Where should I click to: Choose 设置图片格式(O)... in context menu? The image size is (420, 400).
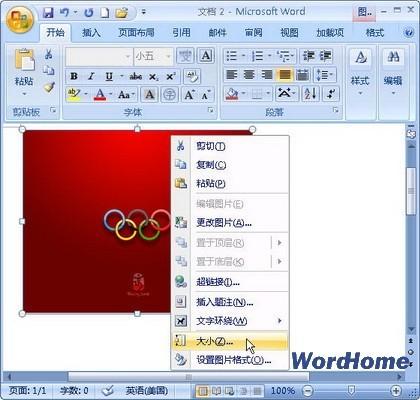tap(230, 360)
